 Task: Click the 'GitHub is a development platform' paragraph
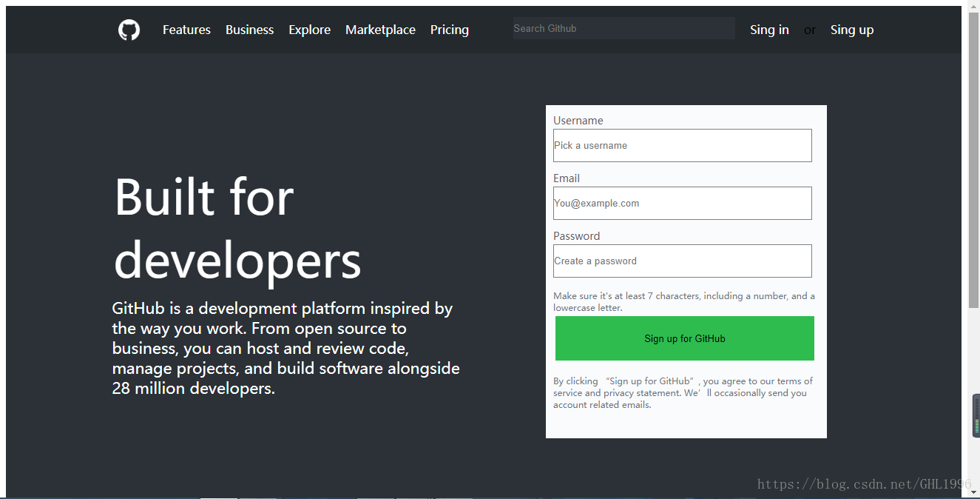[x=285, y=348]
